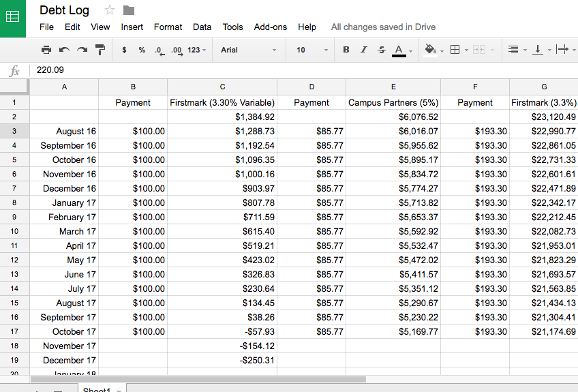The image size is (578, 392).
Task: Select column C header
Action: (222, 87)
